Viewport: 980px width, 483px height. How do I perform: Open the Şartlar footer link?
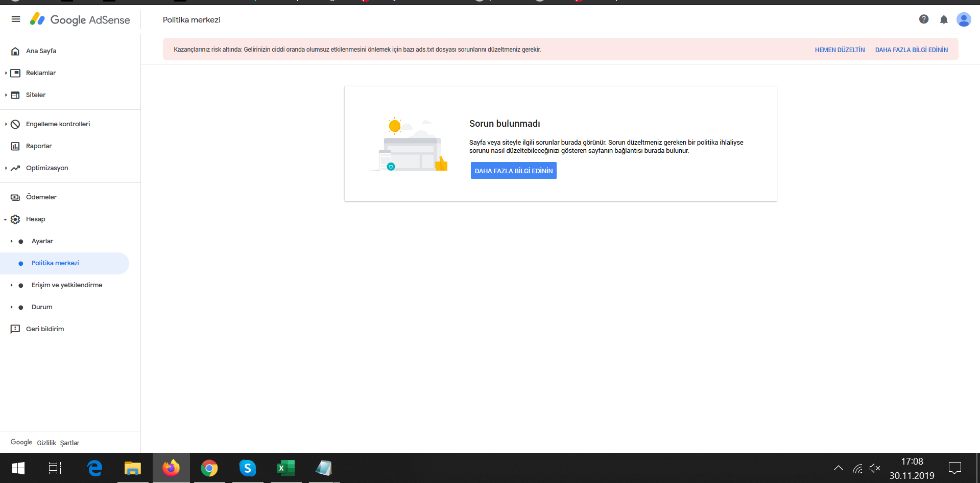click(x=69, y=443)
